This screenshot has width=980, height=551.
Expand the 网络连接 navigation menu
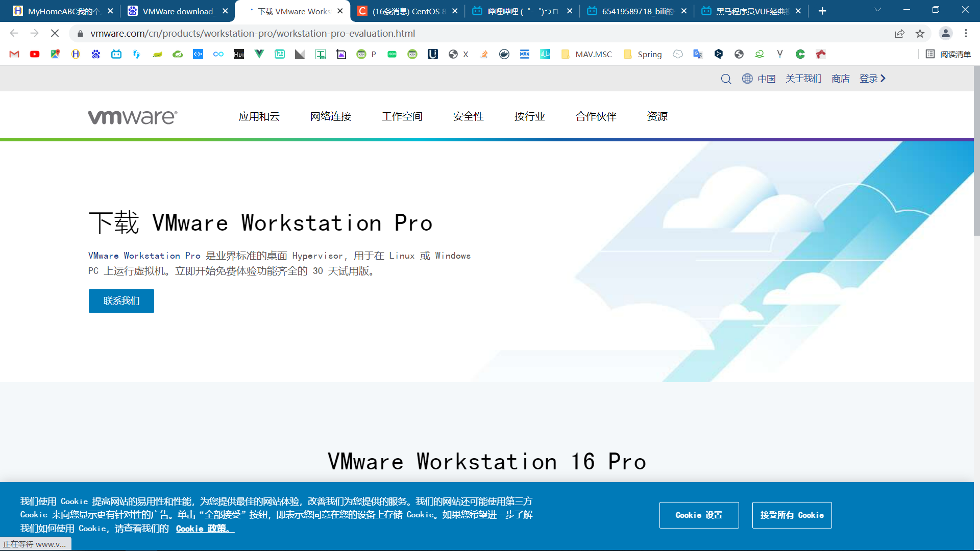click(330, 116)
